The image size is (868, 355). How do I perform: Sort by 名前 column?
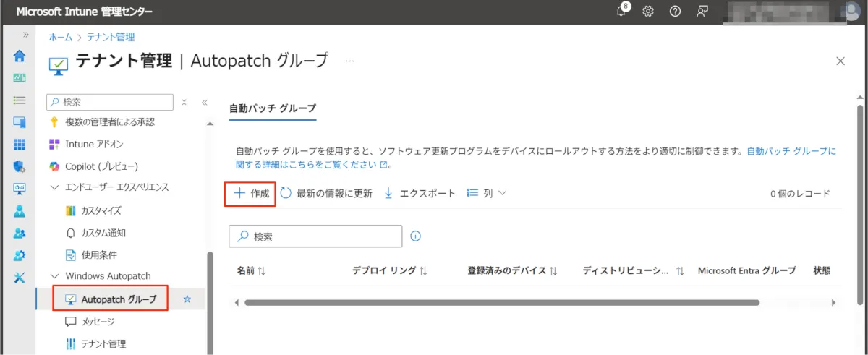251,270
